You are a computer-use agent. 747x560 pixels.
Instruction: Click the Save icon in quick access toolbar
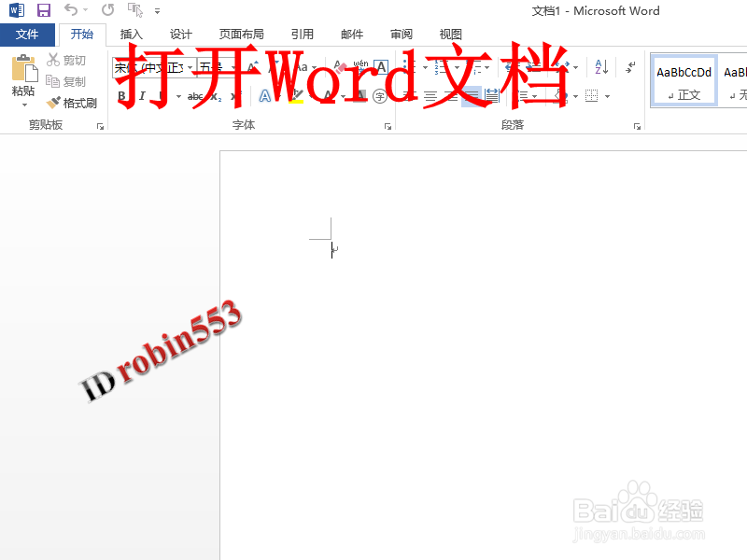44,10
